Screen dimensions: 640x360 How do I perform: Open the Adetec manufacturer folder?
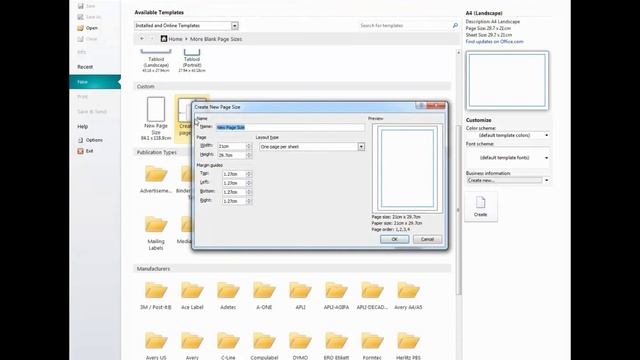pyautogui.click(x=228, y=296)
